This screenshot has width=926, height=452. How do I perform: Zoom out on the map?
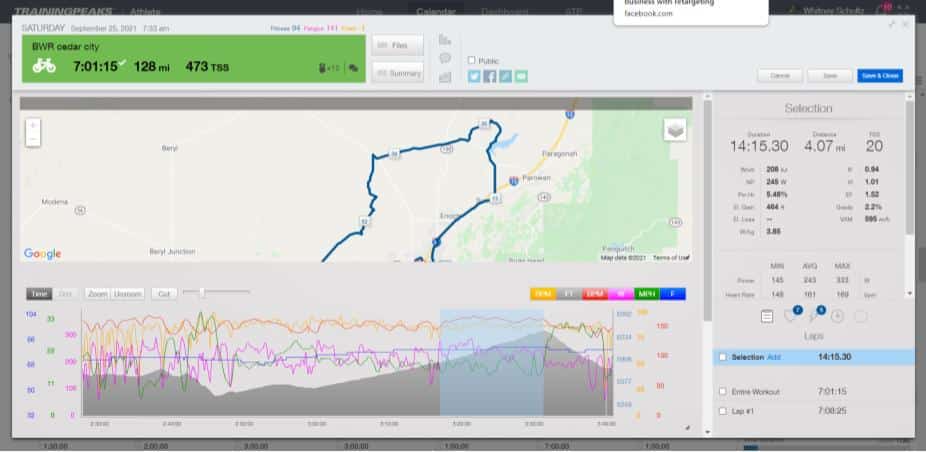pos(33,139)
